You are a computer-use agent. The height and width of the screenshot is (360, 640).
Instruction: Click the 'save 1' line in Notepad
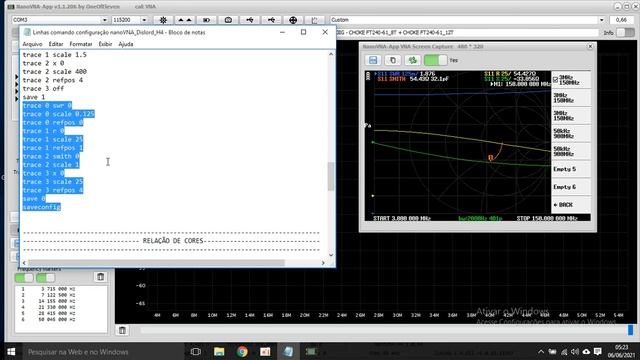point(34,97)
